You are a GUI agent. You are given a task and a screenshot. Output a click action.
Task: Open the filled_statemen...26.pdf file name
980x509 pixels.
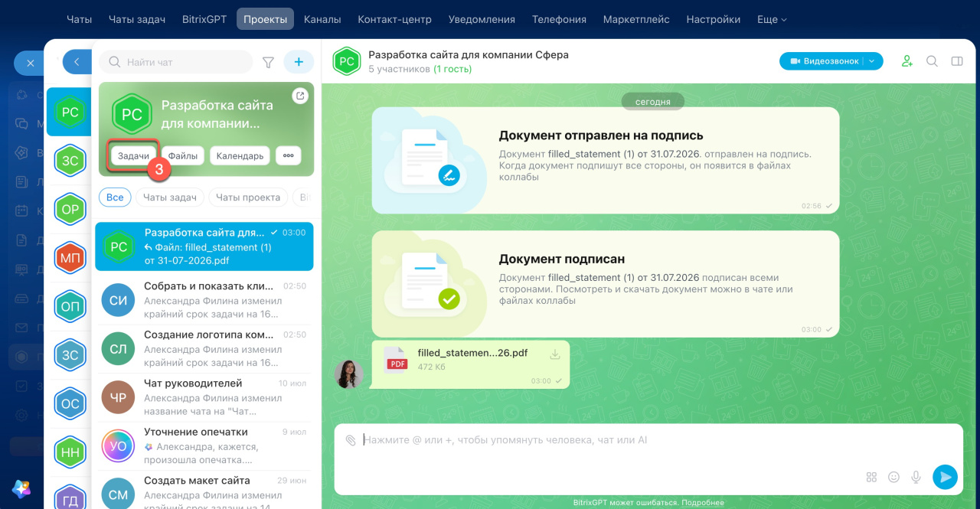[472, 353]
